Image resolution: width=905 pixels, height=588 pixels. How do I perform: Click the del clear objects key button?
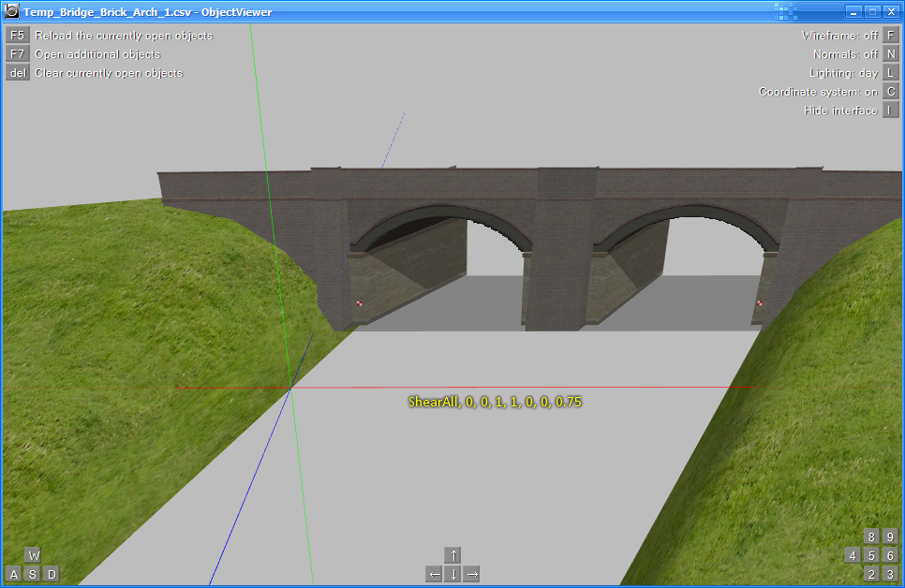pos(17,73)
